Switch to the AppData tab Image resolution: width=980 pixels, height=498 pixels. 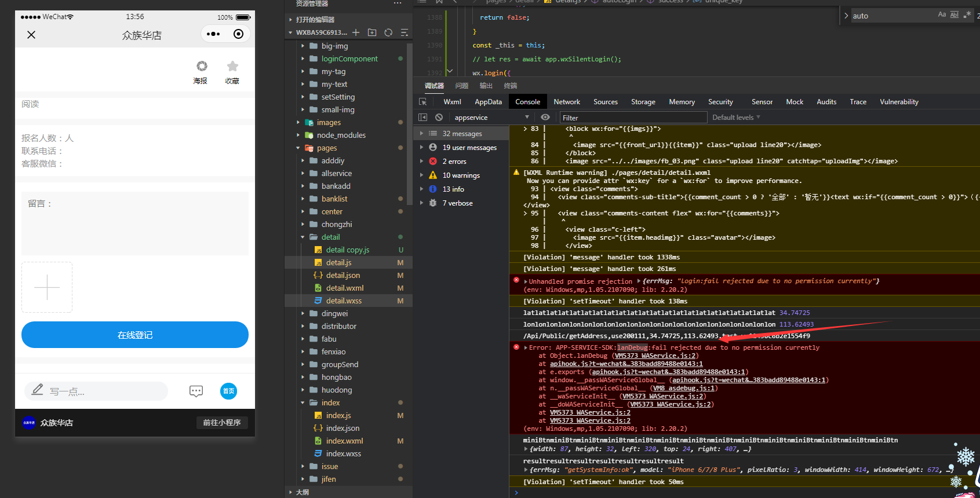point(488,102)
